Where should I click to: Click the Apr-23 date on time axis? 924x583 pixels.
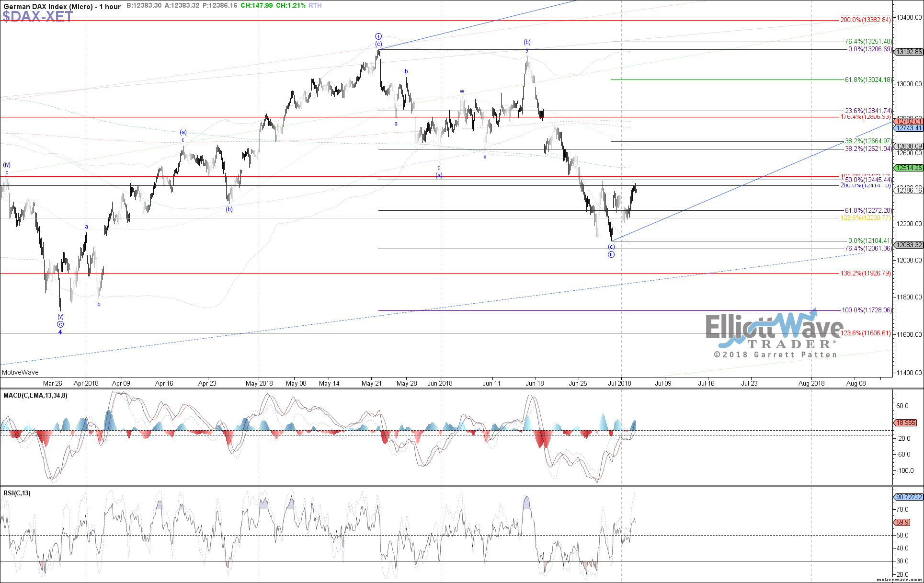tap(207, 383)
